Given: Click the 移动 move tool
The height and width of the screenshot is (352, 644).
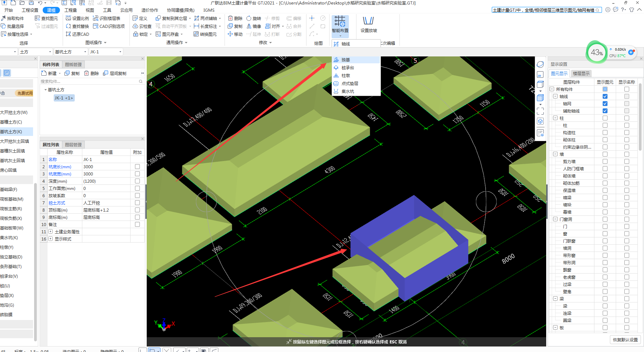Looking at the screenshot, I should [x=235, y=34].
